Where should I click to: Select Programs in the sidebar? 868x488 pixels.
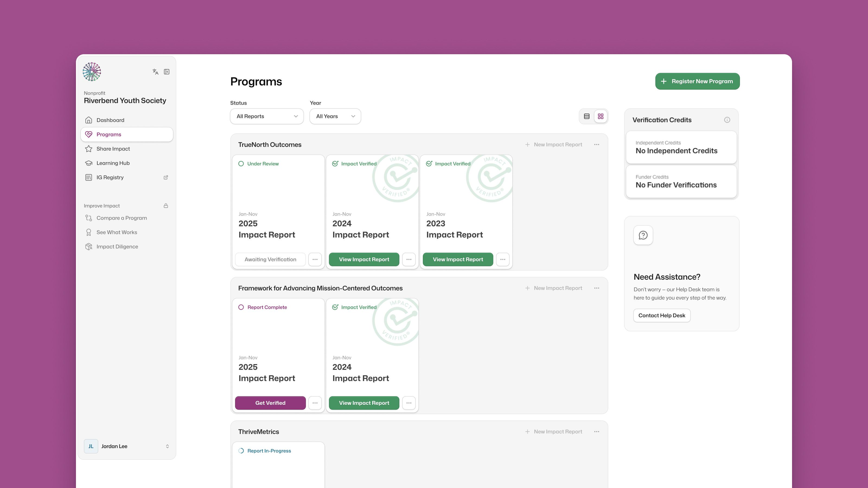point(127,134)
